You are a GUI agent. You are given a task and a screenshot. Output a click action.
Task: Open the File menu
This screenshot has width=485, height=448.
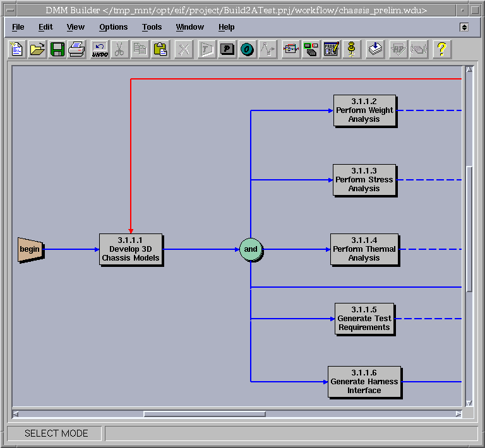(x=18, y=27)
